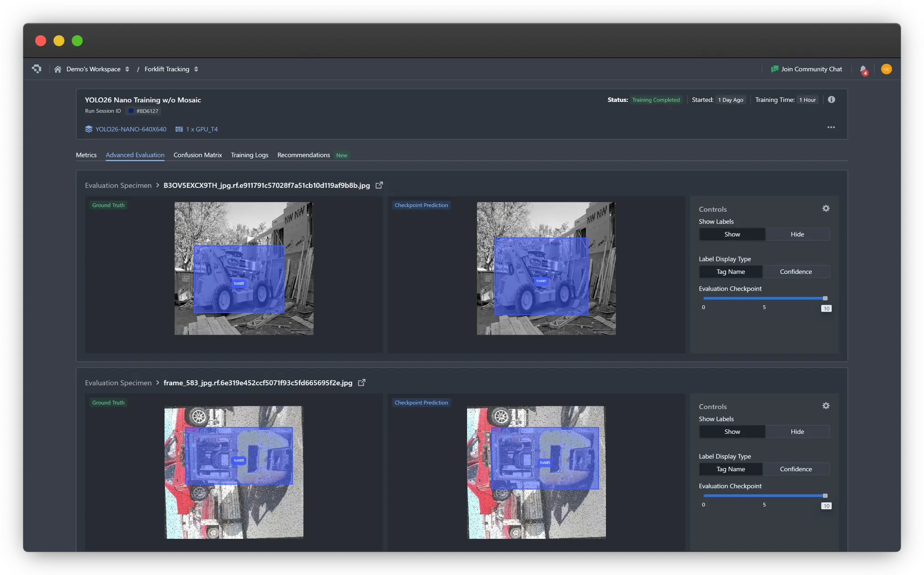924x575 pixels.
Task: Select Hide labels for first specimen
Action: coord(797,234)
